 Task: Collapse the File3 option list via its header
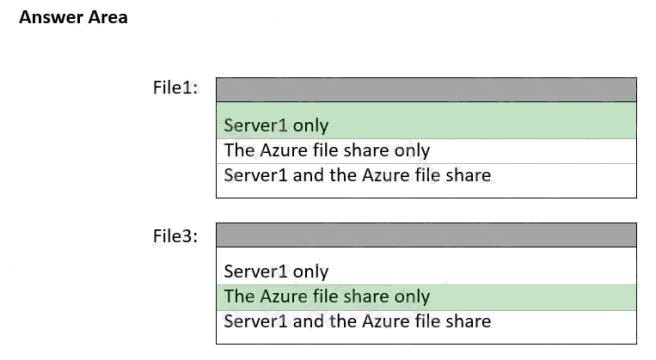coord(426,235)
